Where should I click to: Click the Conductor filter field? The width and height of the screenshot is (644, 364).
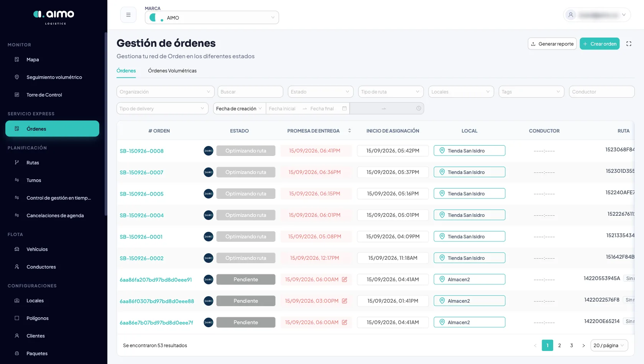(602, 92)
